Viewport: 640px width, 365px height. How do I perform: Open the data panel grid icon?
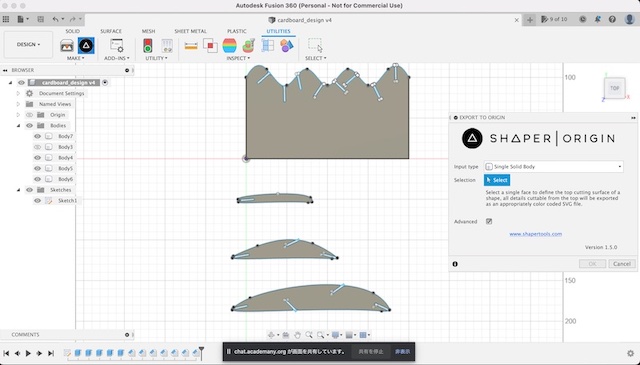[6, 19]
